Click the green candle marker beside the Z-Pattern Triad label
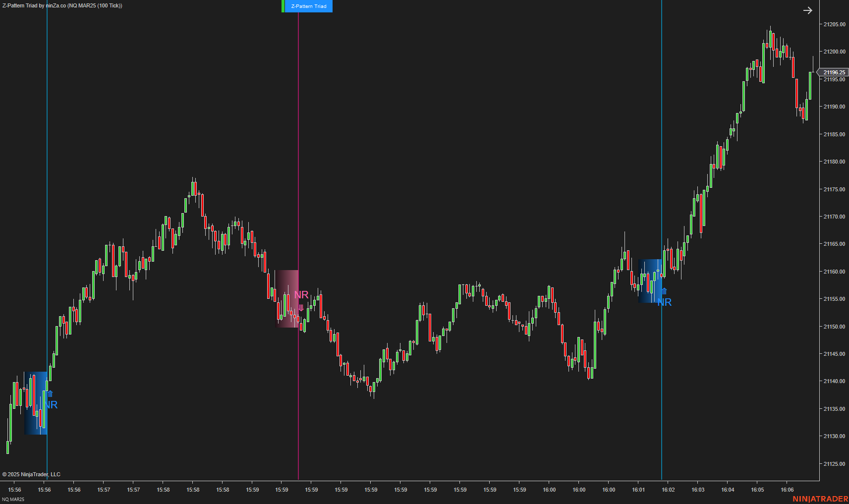The height and width of the screenshot is (504, 849). [283, 6]
